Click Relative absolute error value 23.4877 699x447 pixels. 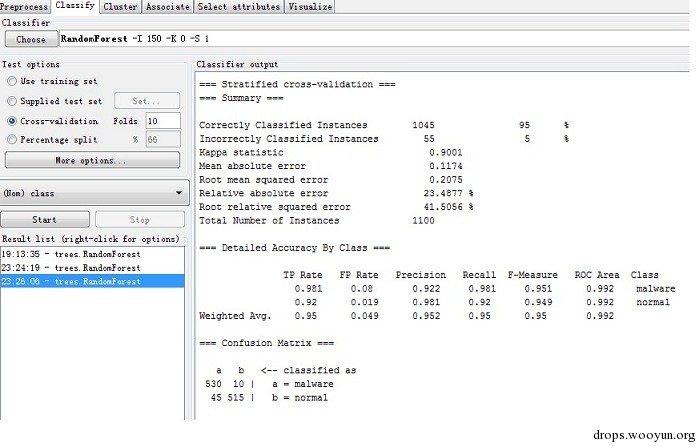pyautogui.click(x=443, y=193)
